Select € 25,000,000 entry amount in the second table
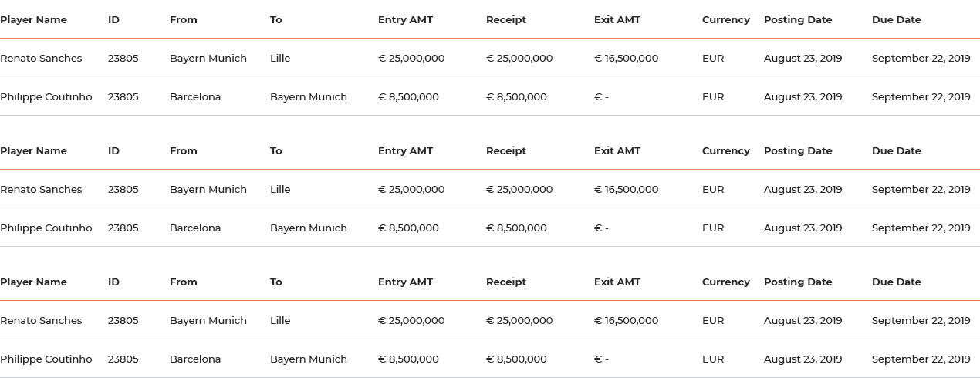The height and width of the screenshot is (378, 980). 411,190
